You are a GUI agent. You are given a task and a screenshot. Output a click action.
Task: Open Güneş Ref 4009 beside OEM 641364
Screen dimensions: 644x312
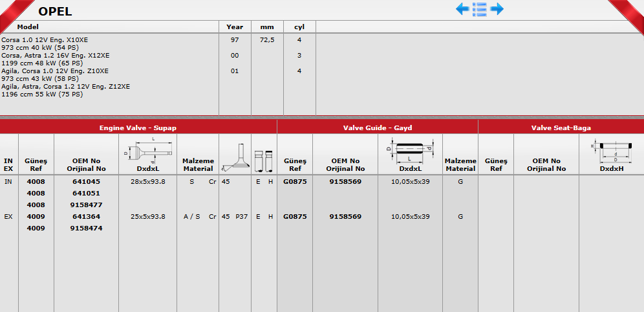(36, 217)
